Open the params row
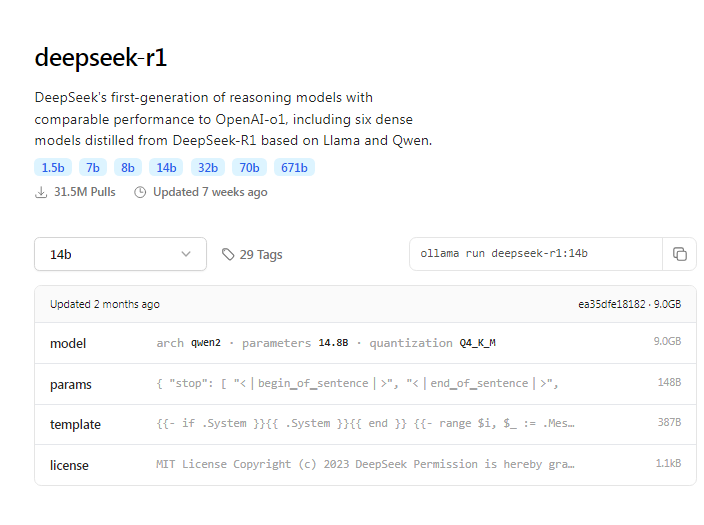The width and height of the screenshot is (704, 525). point(365,384)
